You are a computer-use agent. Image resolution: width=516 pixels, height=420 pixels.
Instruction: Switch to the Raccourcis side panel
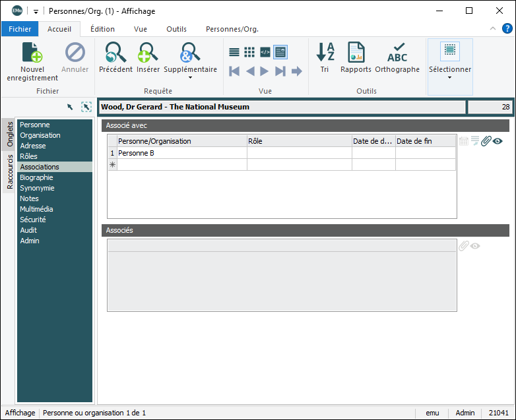click(10, 171)
